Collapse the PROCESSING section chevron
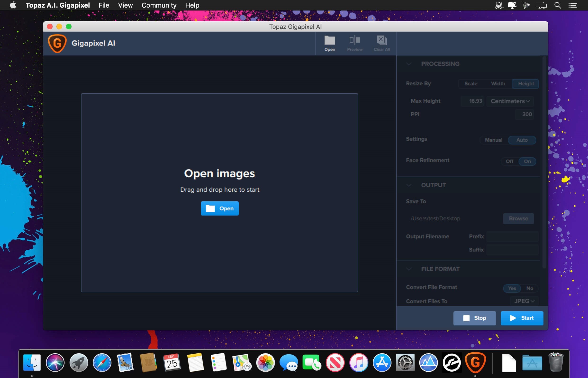This screenshot has height=378, width=588. tap(409, 64)
